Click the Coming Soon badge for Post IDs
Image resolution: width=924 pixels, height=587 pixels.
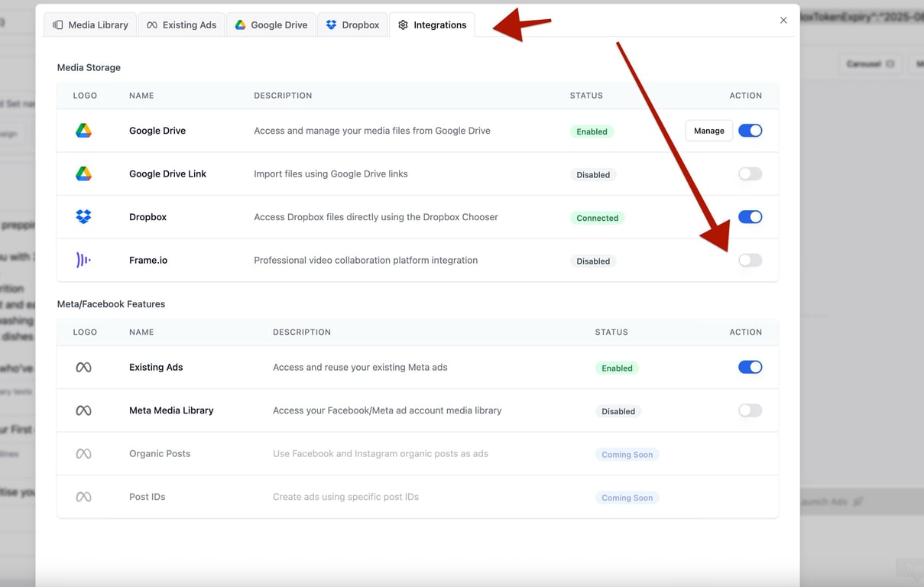pos(627,498)
